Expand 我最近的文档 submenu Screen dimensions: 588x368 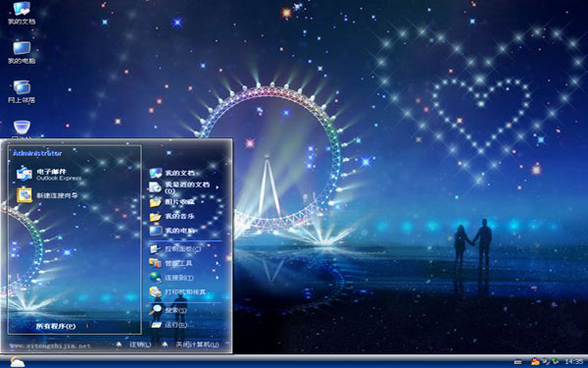click(184, 187)
